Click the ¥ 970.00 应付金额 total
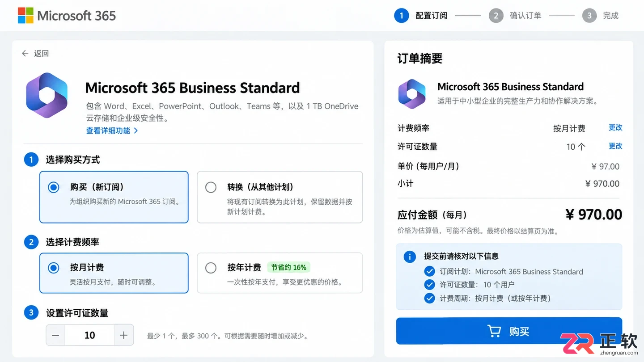Screen dimensions: 644x362 [x=594, y=215]
